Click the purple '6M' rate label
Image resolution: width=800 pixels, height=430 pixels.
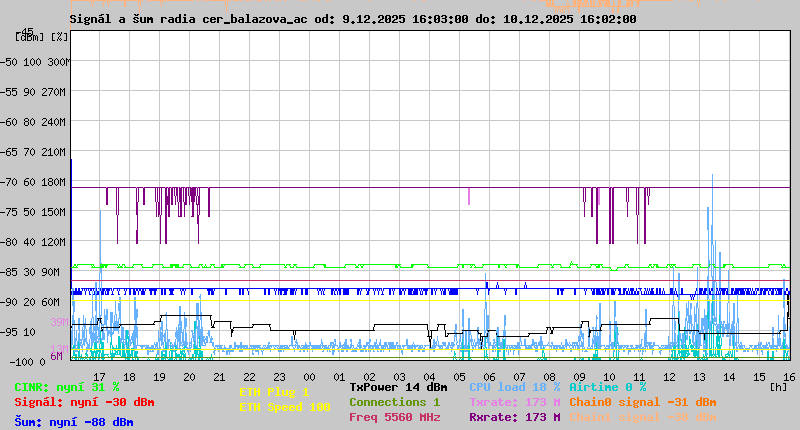tap(56, 356)
